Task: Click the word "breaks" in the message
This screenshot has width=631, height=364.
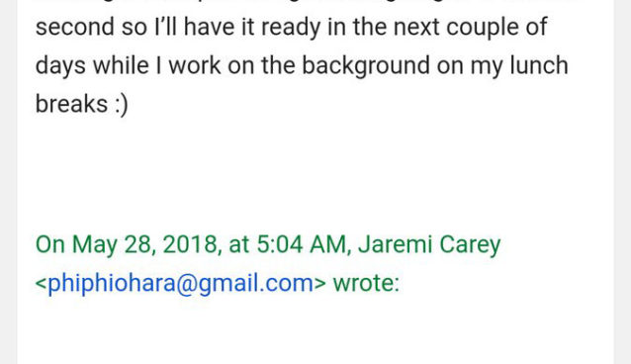Action: tap(71, 104)
